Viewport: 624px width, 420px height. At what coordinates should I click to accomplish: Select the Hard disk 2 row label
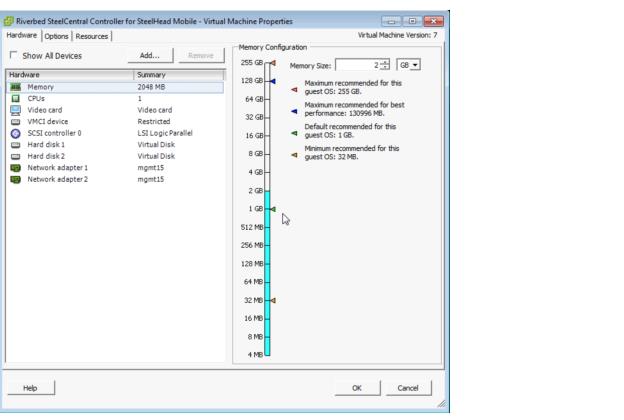click(x=46, y=156)
